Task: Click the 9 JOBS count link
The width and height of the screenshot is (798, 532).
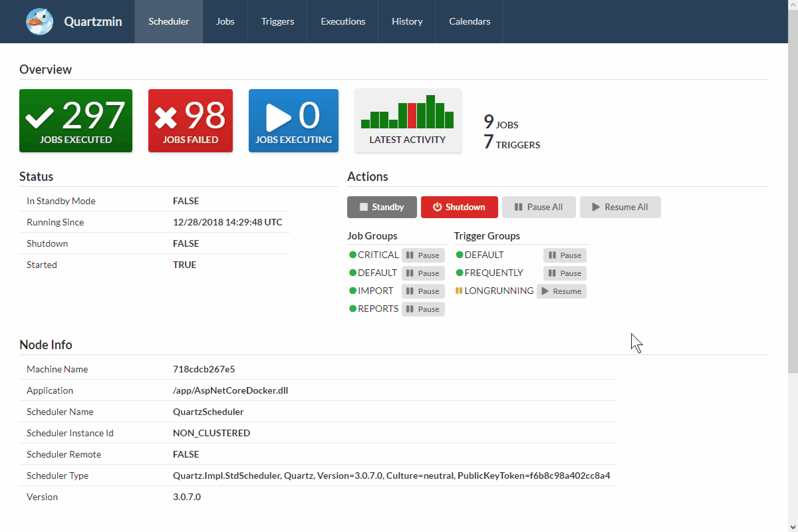Action: click(x=501, y=123)
